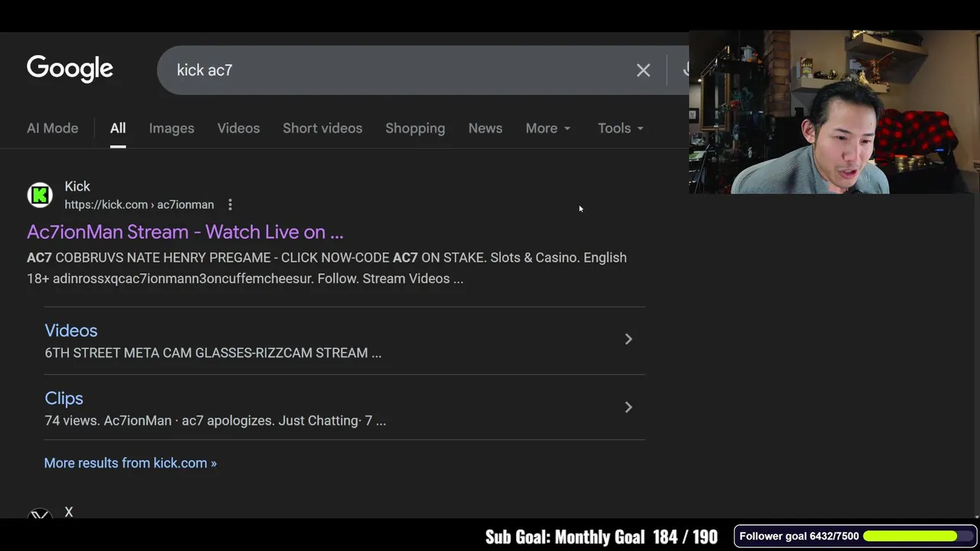Click the webcam overlay thumbnail
This screenshot has height=551, width=980.
point(835,112)
